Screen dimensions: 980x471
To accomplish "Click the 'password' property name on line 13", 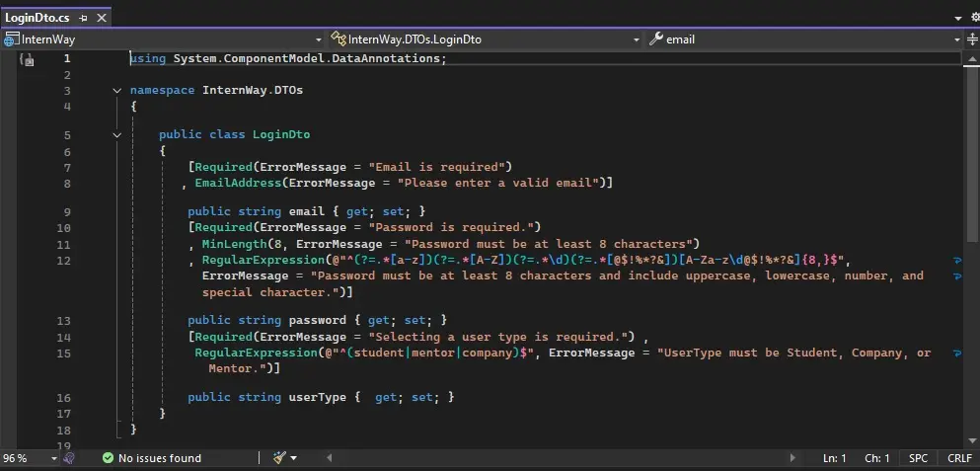I will coord(317,320).
